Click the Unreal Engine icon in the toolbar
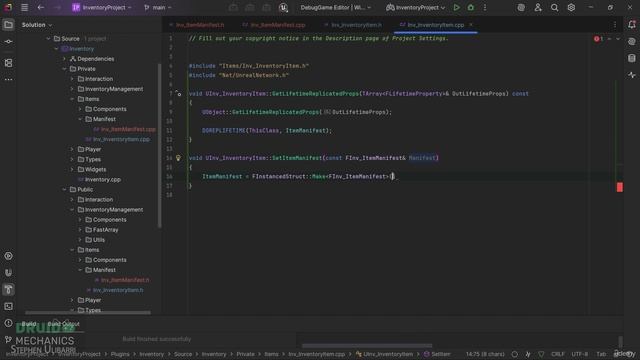Image resolution: width=640 pixels, height=360 pixels. [283, 7]
